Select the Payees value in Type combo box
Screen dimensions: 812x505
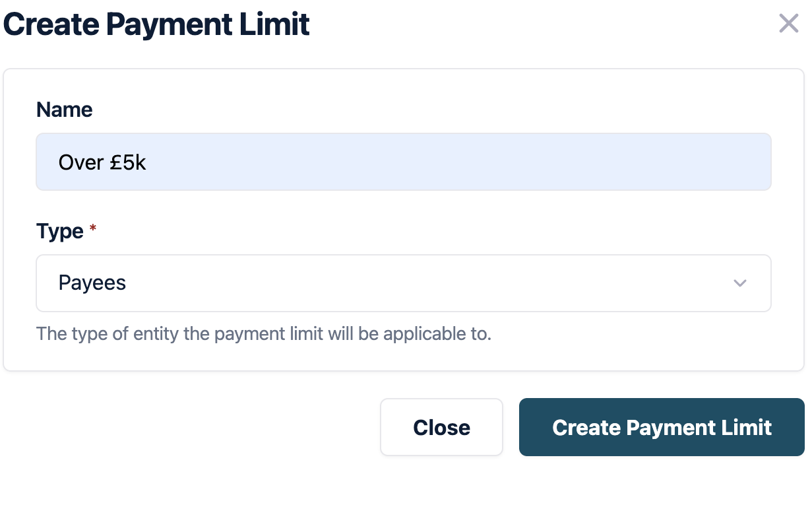point(92,283)
